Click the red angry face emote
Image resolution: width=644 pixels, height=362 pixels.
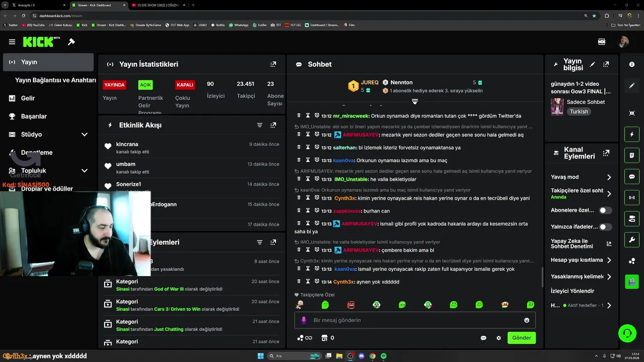tap(351, 305)
